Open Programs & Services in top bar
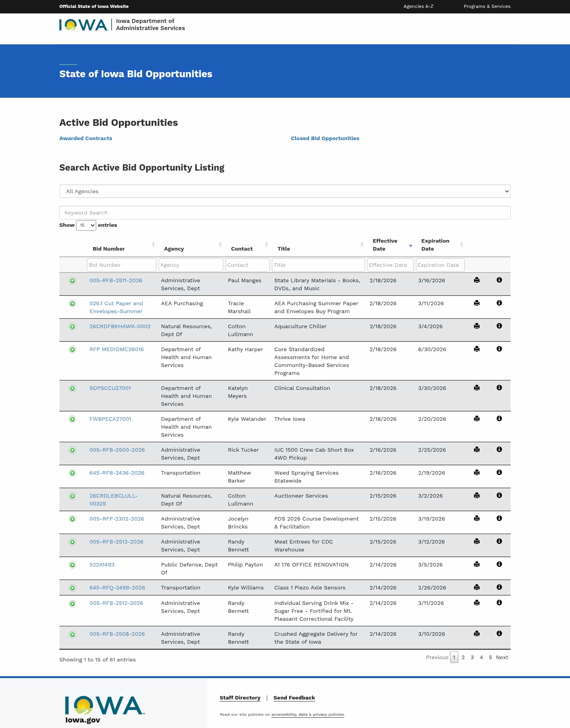Viewport: 570px width, 728px height. click(x=487, y=6)
